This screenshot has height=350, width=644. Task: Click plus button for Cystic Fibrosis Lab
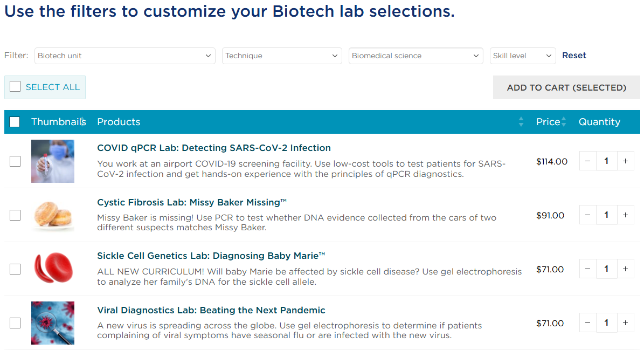(x=625, y=215)
